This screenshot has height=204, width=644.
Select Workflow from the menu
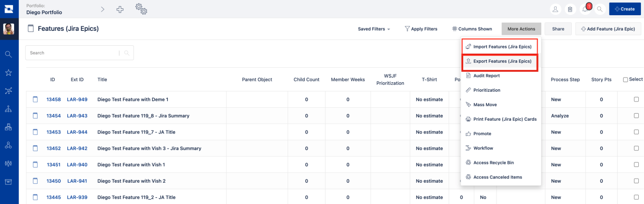(x=501, y=148)
